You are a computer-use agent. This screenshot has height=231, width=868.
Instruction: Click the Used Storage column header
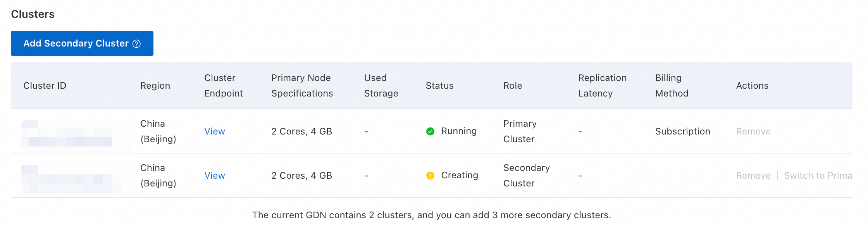(381, 86)
